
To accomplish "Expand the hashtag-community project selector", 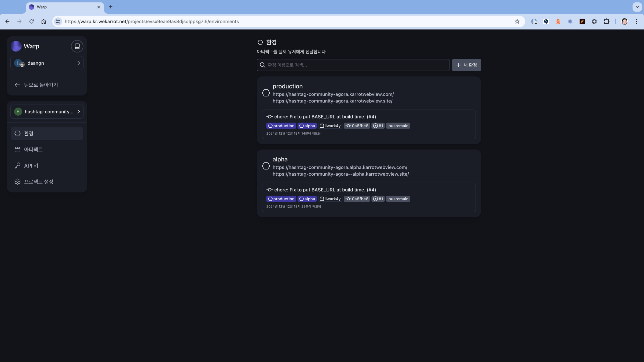I will tap(47, 112).
